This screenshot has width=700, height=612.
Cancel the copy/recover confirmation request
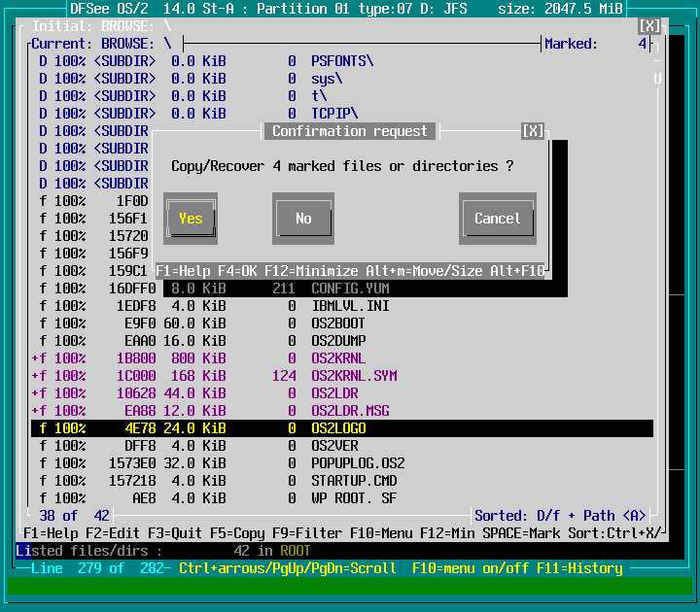pos(497,219)
